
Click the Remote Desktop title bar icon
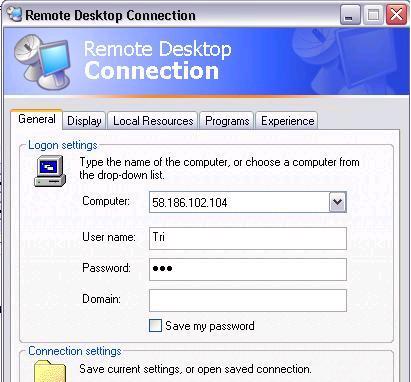coord(14,14)
